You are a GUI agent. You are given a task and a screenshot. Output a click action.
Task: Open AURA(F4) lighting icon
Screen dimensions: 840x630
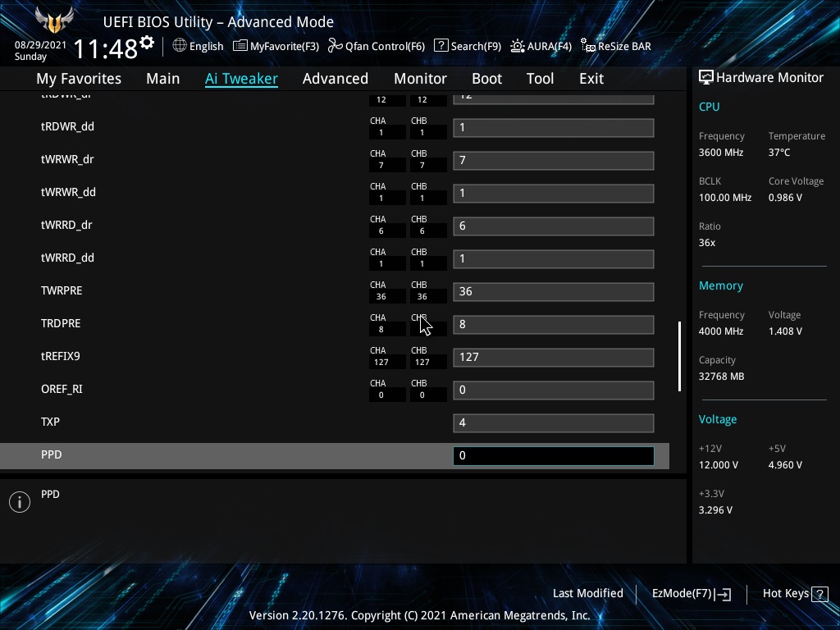tap(518, 46)
